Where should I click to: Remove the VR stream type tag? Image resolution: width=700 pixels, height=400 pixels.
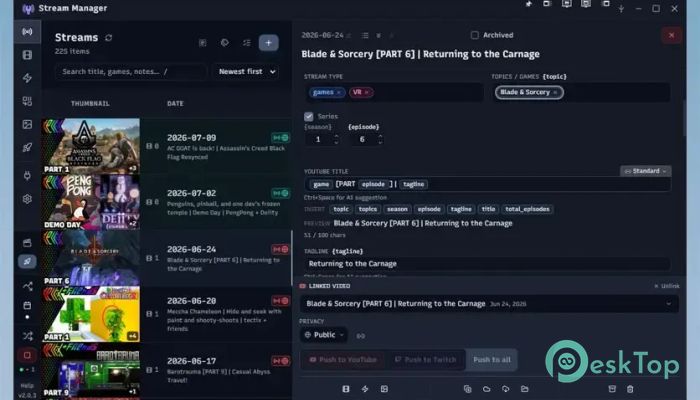(367, 92)
